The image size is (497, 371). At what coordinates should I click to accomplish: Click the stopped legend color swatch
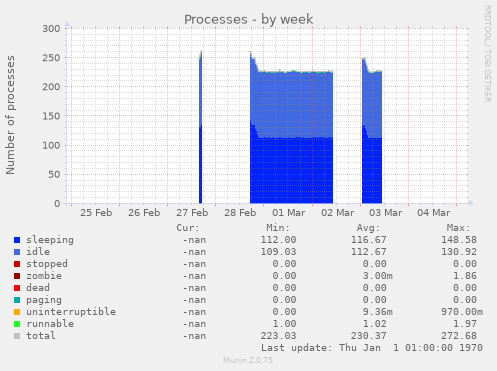click(x=17, y=264)
